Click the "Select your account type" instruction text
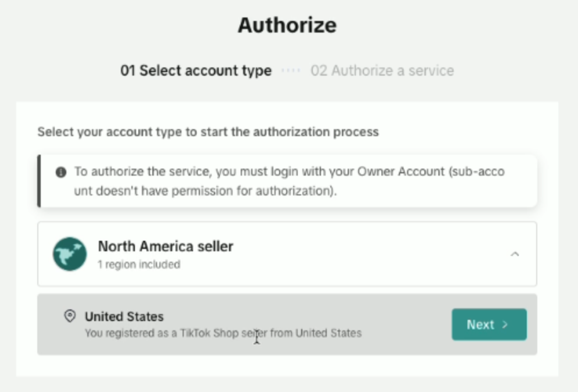This screenshot has width=578, height=392. [x=208, y=132]
